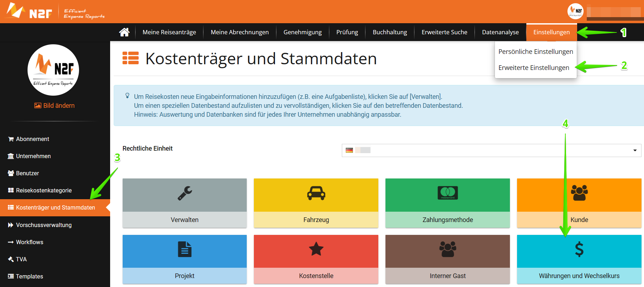Viewport: 644px width, 287px height.
Task: Click the document icon on the Projekt tile
Action: (185, 249)
